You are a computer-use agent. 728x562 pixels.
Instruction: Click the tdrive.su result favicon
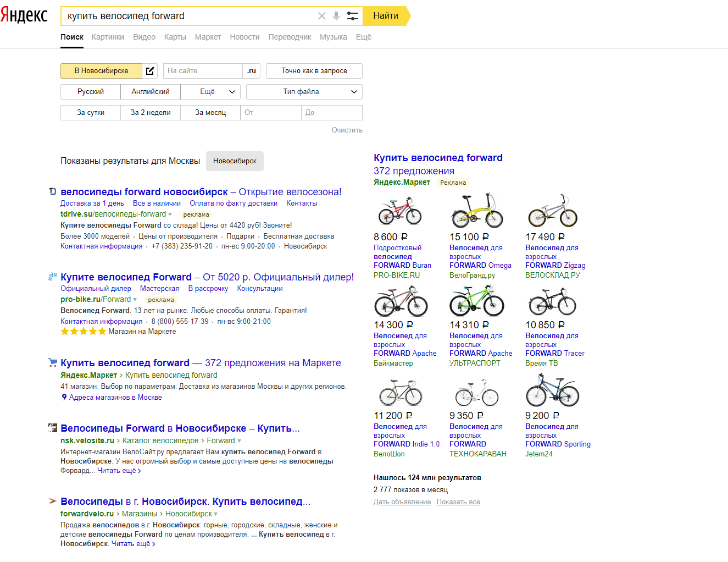click(x=53, y=192)
